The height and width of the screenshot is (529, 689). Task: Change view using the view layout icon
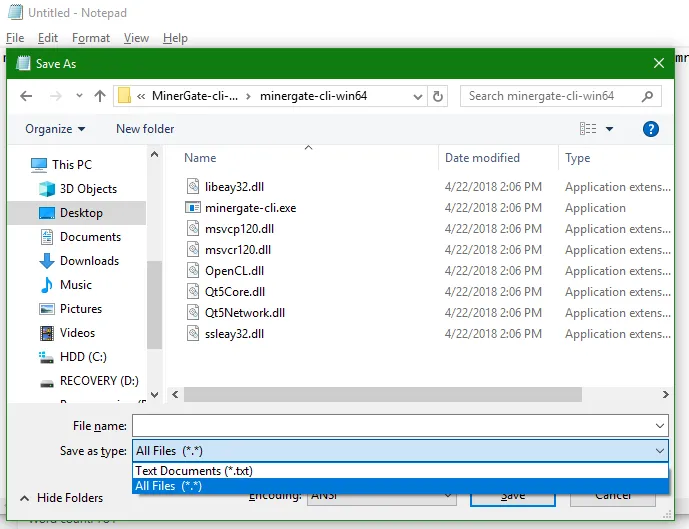point(588,129)
